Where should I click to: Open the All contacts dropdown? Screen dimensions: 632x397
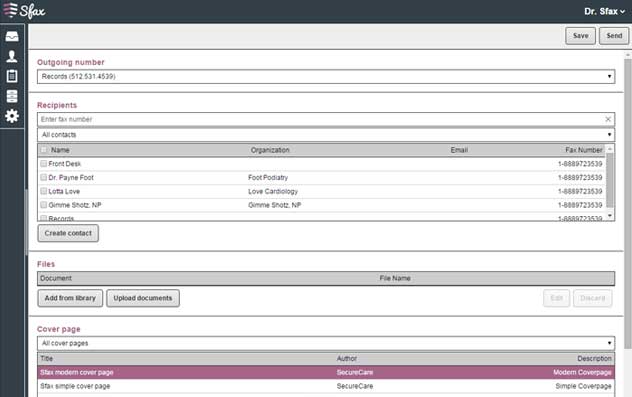(326, 135)
